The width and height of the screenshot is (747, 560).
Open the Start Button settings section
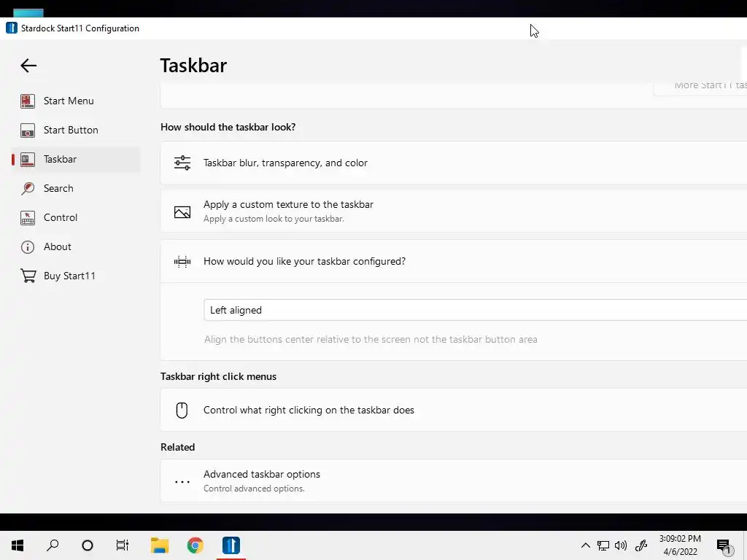tap(76, 130)
